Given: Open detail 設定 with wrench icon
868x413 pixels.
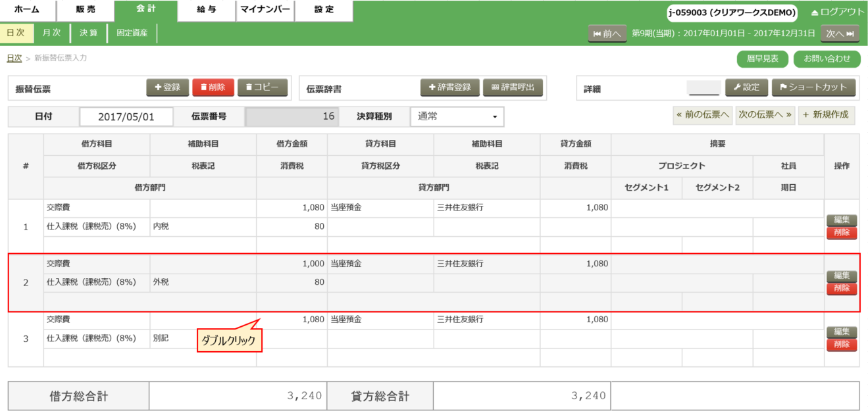Looking at the screenshot, I should pyautogui.click(x=746, y=87).
